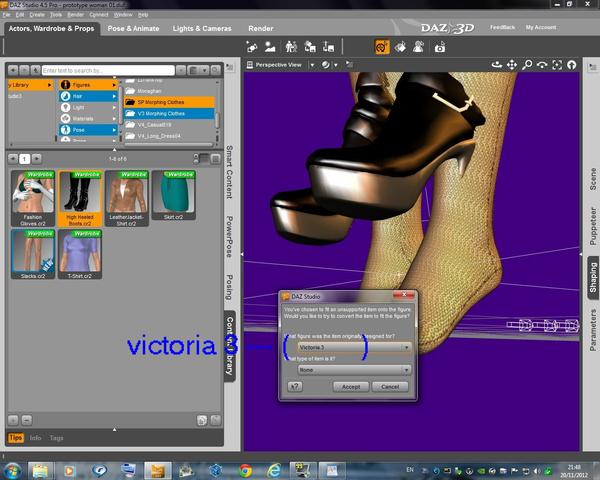Click the import-to-disk toolbar icon
The image size is (600, 480).
click(x=328, y=47)
